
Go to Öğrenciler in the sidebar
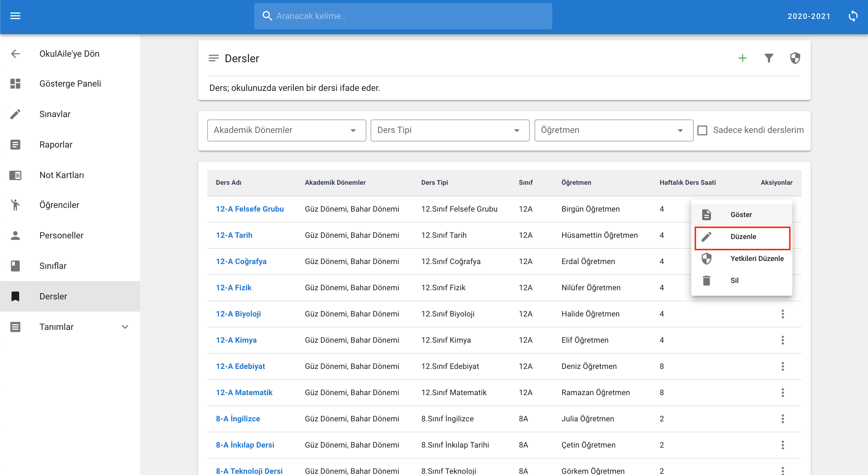(x=70, y=205)
